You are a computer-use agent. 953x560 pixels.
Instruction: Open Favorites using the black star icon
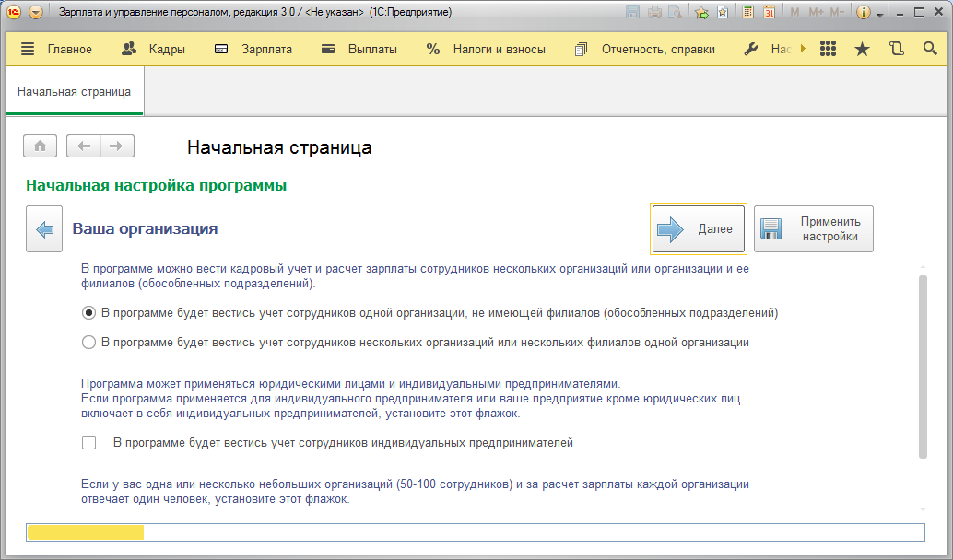tap(862, 50)
